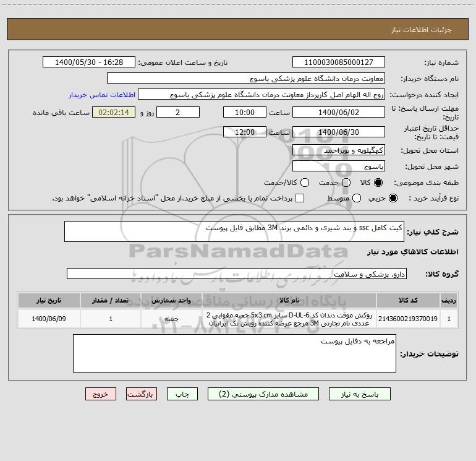
Task: Click the need date cell 1400/06/09
Action: (49, 319)
